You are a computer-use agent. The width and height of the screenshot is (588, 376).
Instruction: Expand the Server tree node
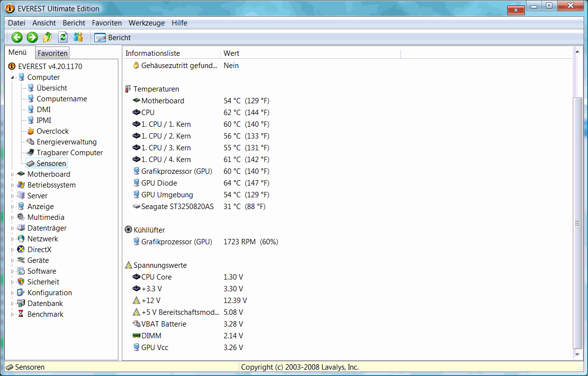[x=13, y=196]
